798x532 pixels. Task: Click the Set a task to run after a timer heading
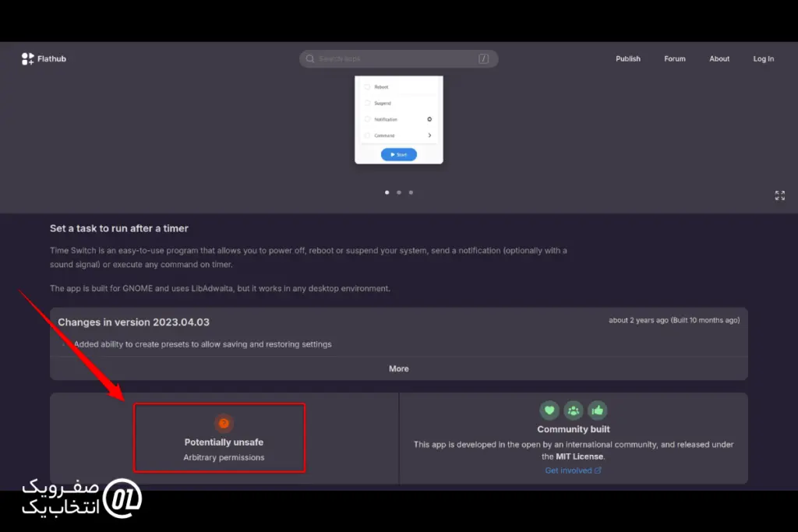[x=119, y=229]
